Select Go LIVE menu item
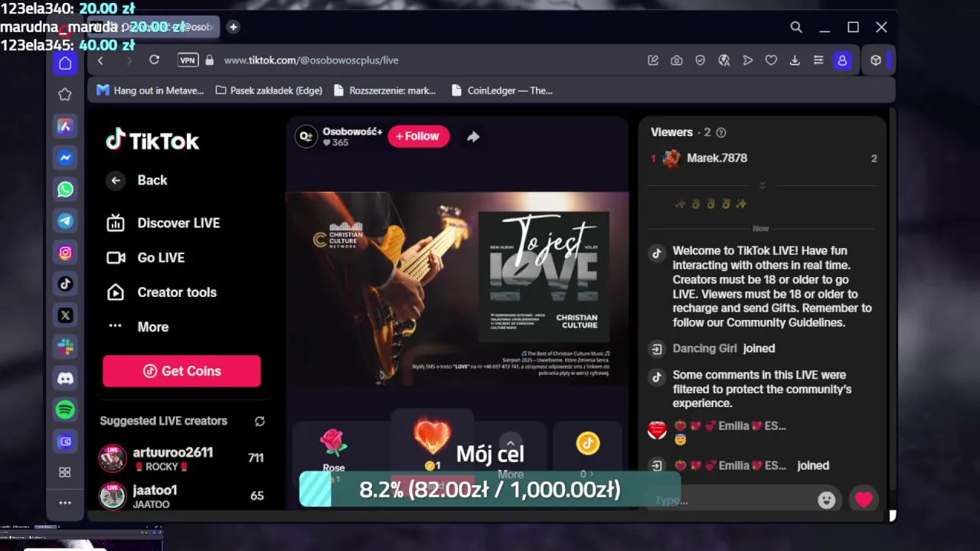The image size is (980, 551). pos(145,258)
